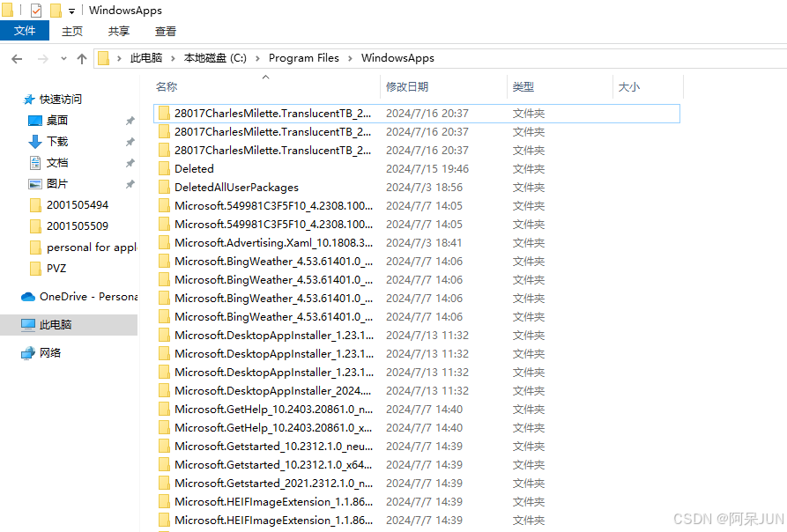This screenshot has height=532, width=787.
Task: Expand chevron after 本地磁盘 (C:) in breadcrumb
Action: tap(257, 59)
